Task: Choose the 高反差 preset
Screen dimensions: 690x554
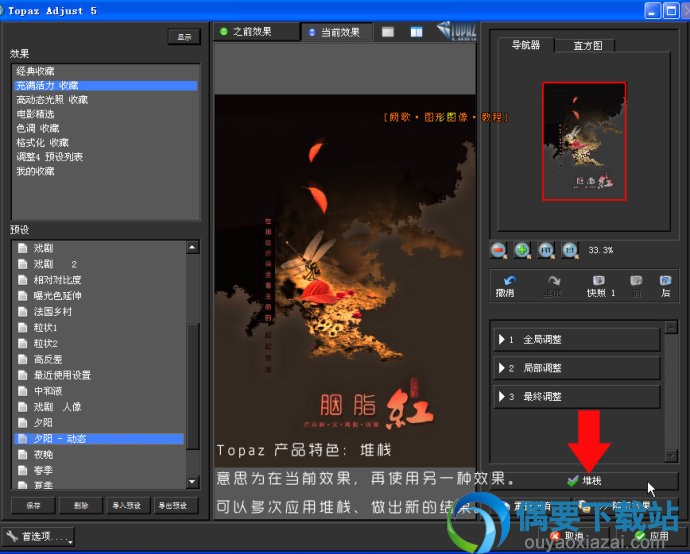Action: coord(99,359)
